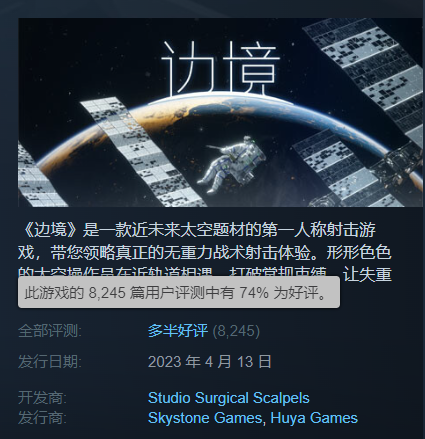
Task: Click the description line beginning 戏，带您领略
Action: click(x=205, y=253)
